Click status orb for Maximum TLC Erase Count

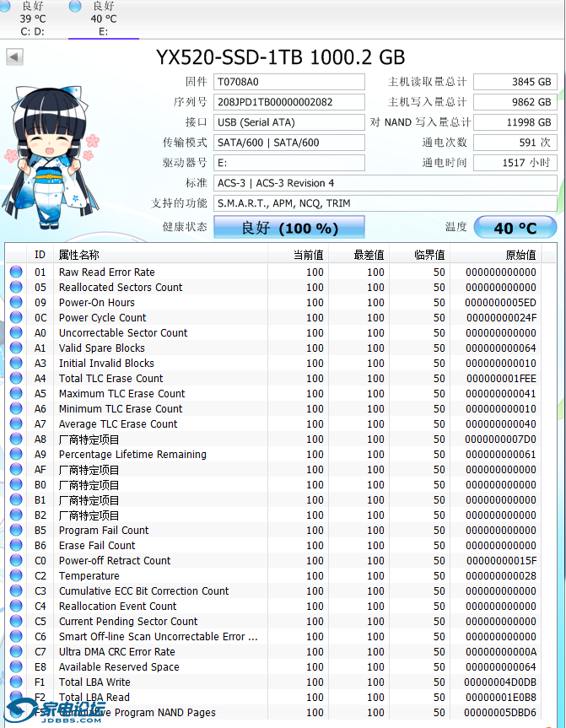click(16, 393)
